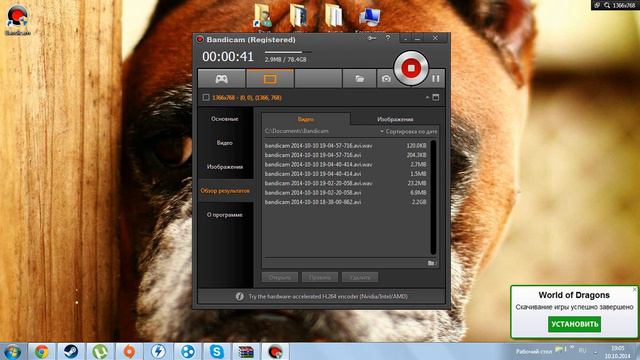Viewport: 640px width, 360px height.
Task: Click the first button below the file list
Action: (280, 278)
